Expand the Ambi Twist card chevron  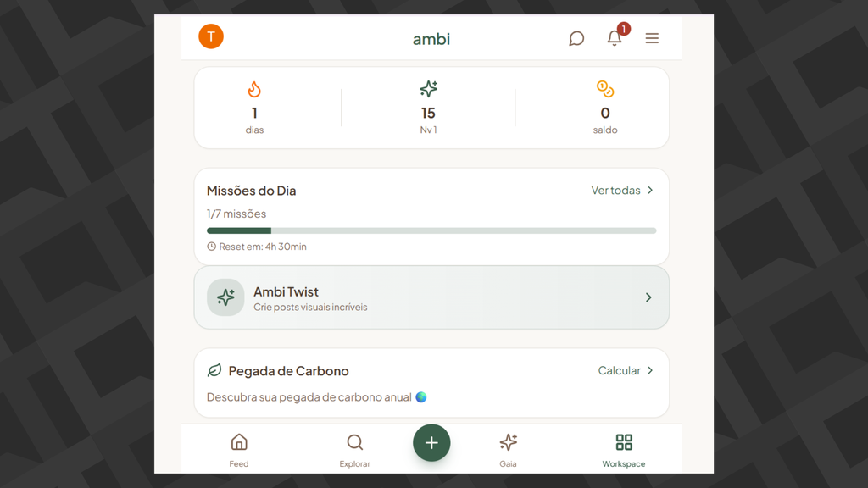pyautogui.click(x=648, y=297)
